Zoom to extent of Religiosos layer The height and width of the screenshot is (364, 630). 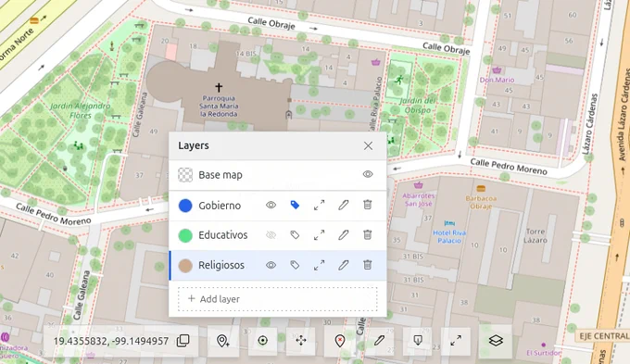click(320, 265)
